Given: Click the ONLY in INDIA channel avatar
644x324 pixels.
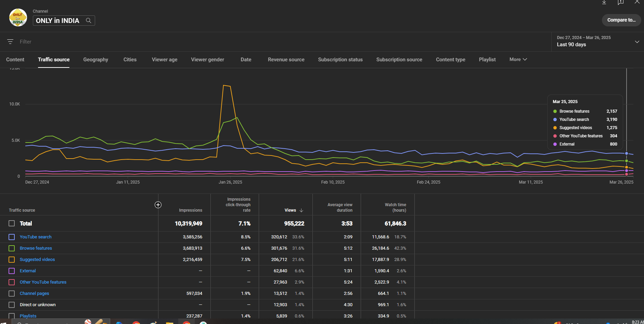Looking at the screenshot, I should (x=18, y=18).
